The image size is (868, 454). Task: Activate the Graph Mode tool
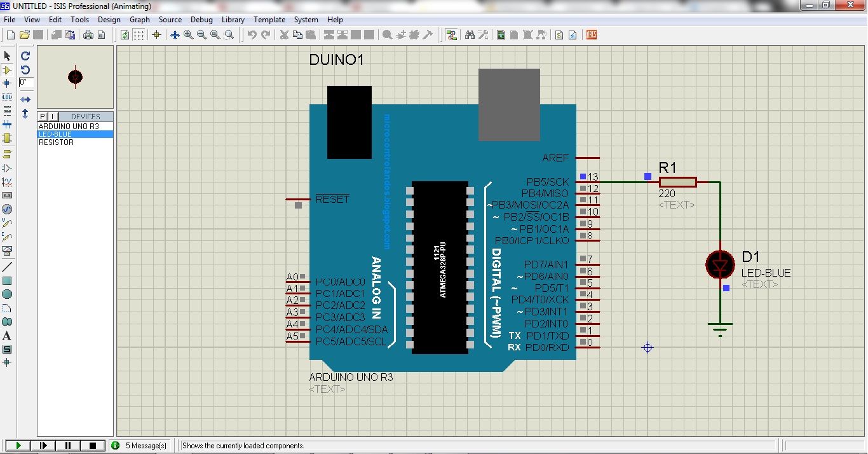pos(8,181)
